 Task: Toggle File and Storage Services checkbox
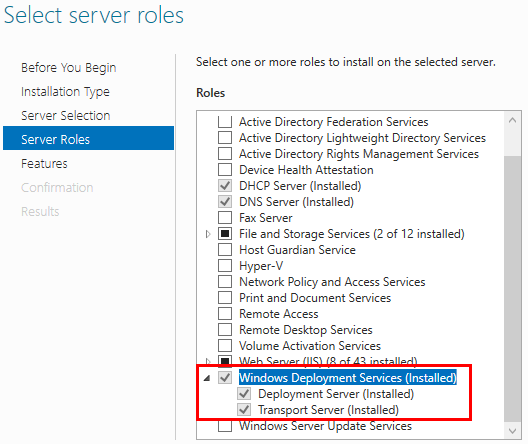coord(225,234)
